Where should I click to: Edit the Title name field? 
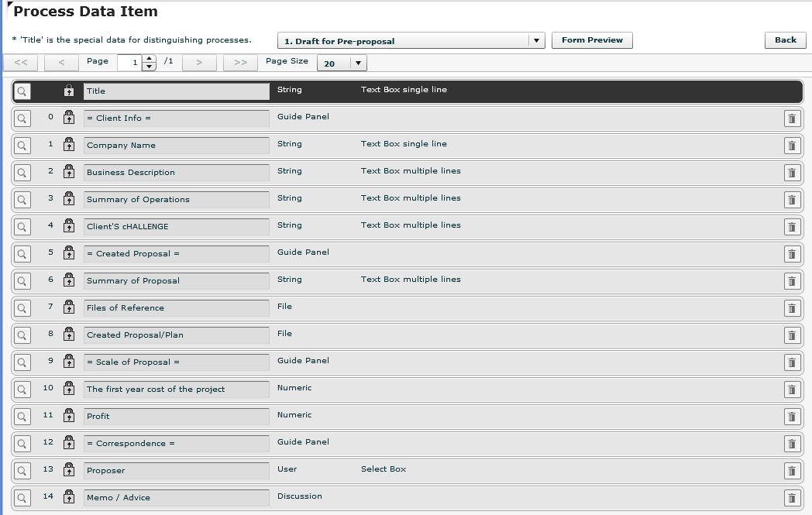(x=177, y=91)
